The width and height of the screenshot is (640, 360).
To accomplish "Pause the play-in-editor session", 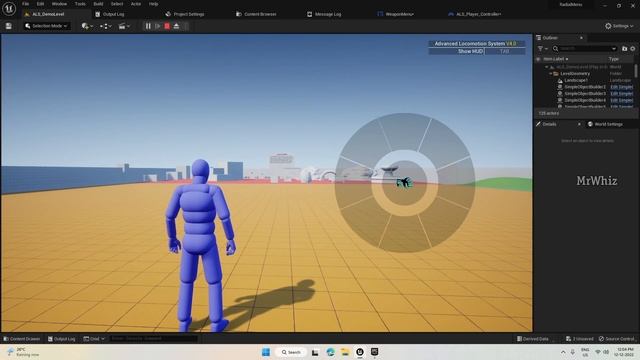I will pyautogui.click(x=148, y=26).
